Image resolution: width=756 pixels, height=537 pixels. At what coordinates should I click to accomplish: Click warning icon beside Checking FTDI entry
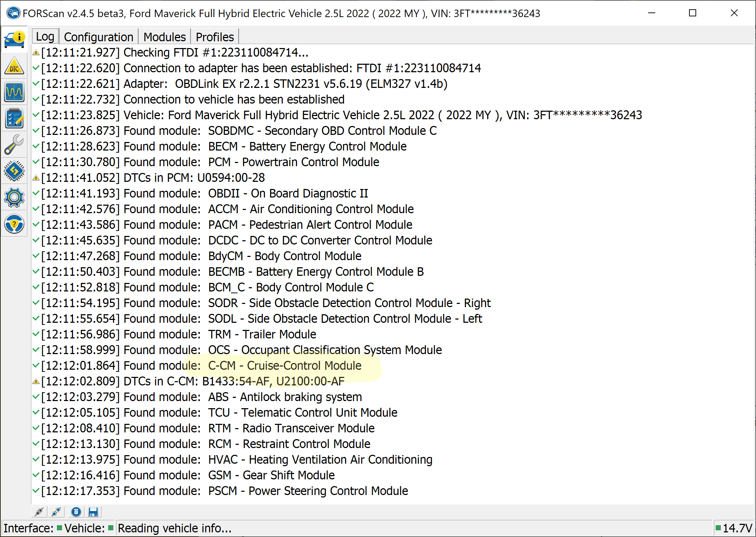36,53
